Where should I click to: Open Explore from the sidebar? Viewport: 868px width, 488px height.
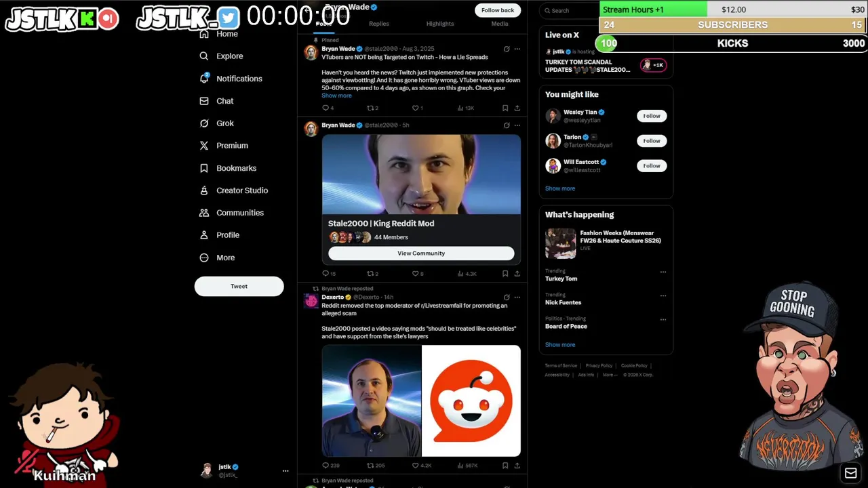click(221, 56)
